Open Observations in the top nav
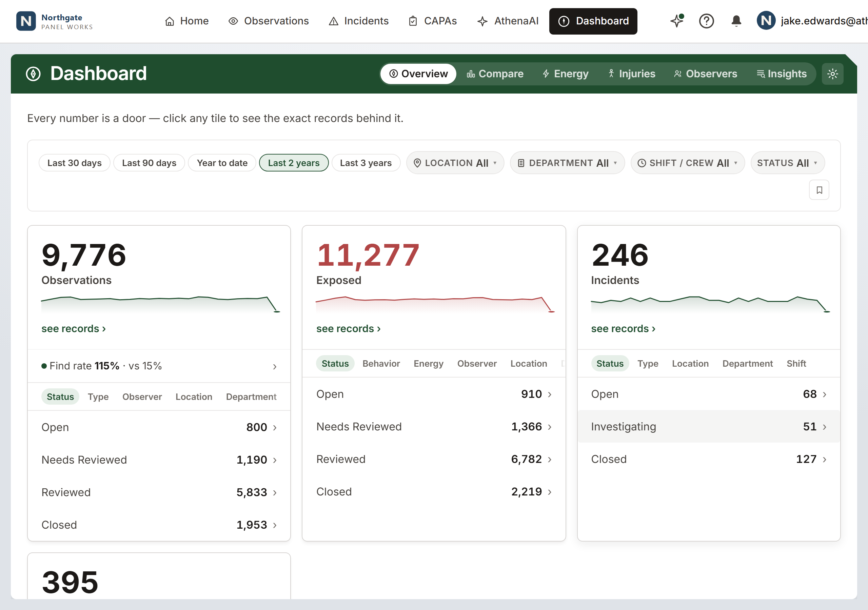Viewport: 868px width, 610px height. [x=269, y=21]
